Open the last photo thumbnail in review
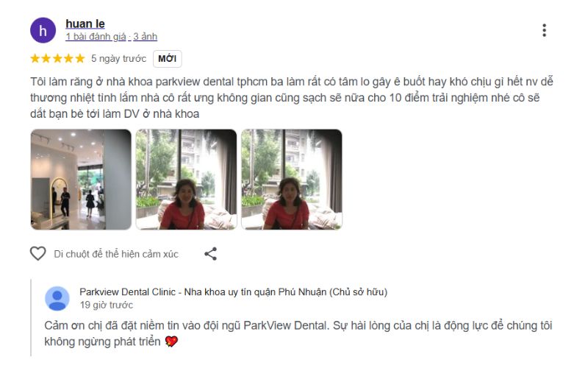588x368 pixels. coord(292,180)
